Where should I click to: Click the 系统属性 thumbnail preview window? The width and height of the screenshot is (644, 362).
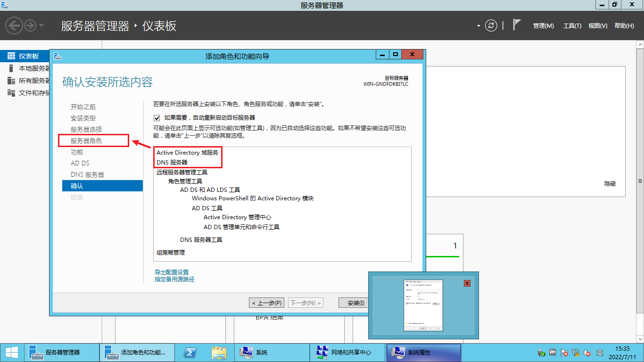tap(423, 305)
